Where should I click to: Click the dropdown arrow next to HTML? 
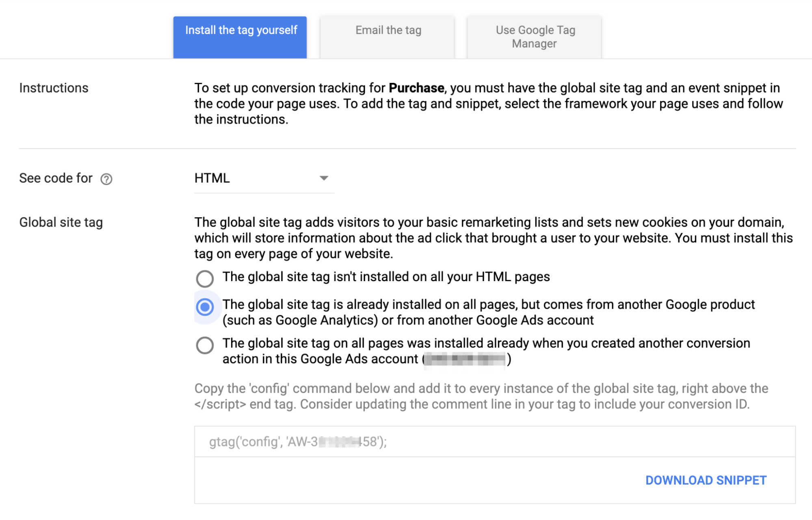pos(324,178)
